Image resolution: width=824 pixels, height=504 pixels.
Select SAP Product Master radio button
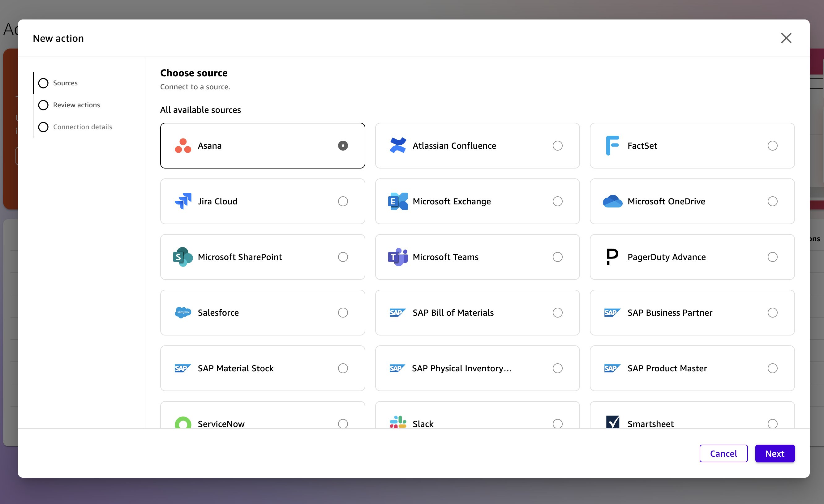click(773, 368)
